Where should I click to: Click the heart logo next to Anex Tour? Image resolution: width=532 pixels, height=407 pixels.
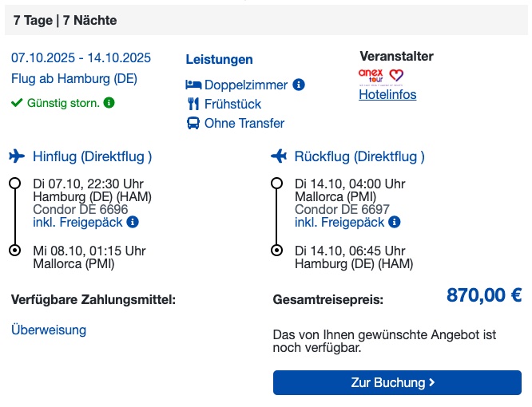click(396, 75)
